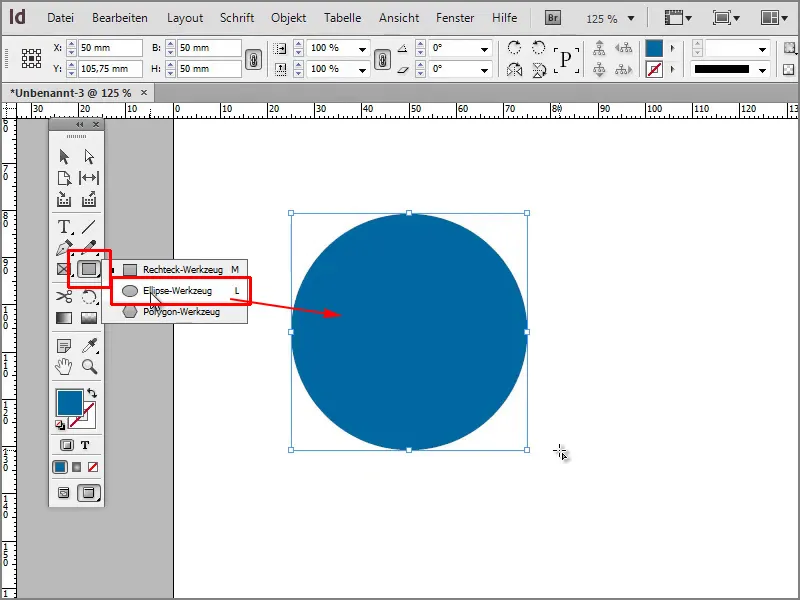Open the Objekt menu
The height and width of the screenshot is (600, 800).
pos(287,17)
